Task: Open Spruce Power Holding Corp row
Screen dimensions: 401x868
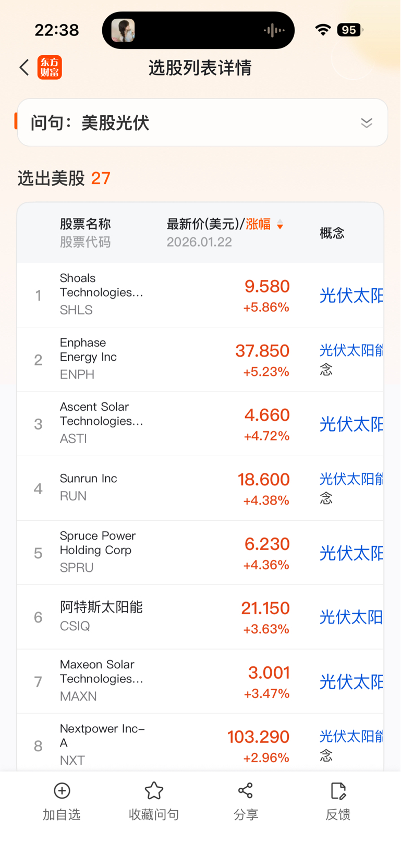Action: tap(156, 552)
